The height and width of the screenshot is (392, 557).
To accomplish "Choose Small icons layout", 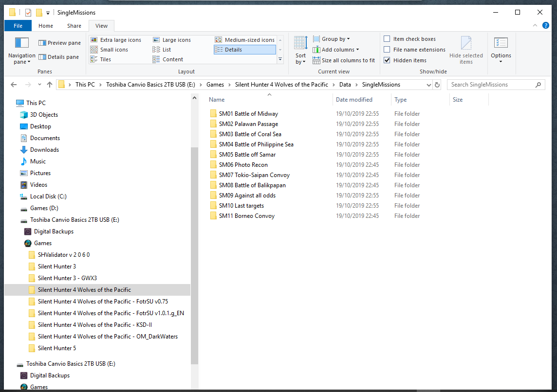I will pos(110,50).
